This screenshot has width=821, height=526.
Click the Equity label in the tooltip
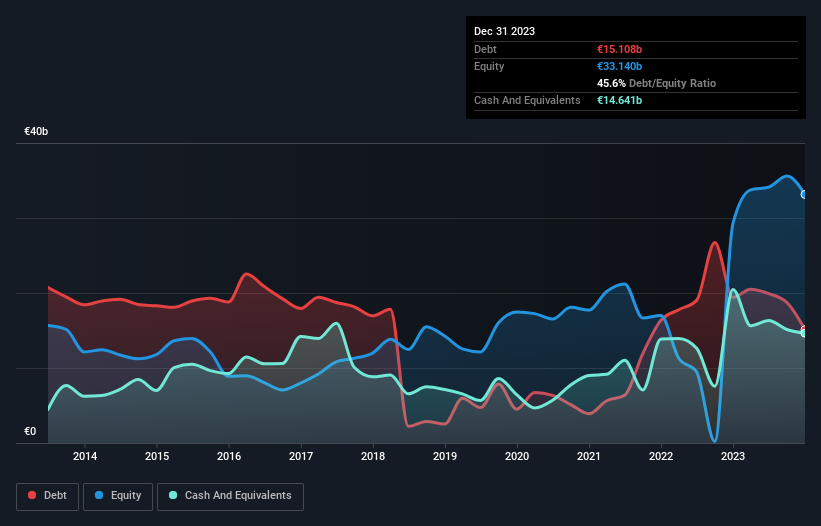[489, 66]
